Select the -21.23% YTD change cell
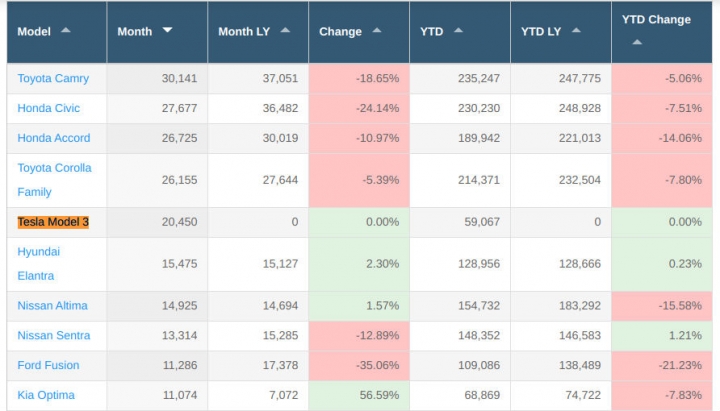The image size is (720, 411). [x=662, y=366]
